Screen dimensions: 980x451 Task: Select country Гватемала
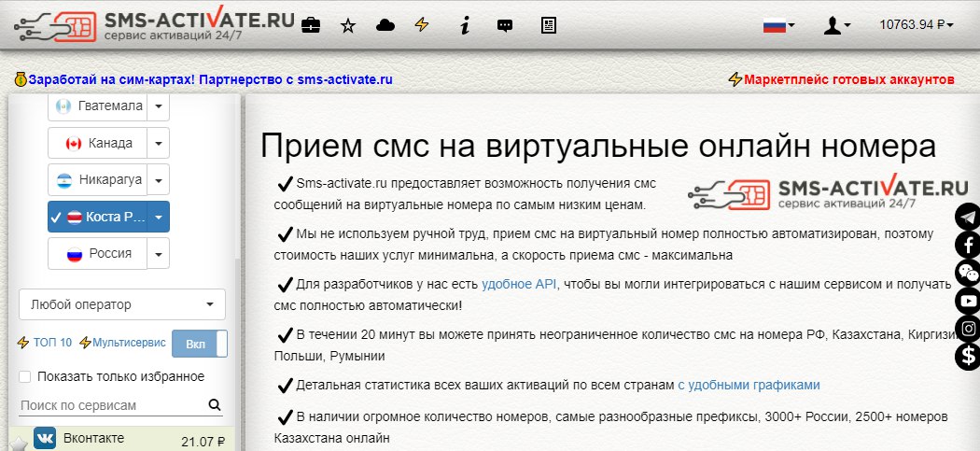pos(97,106)
